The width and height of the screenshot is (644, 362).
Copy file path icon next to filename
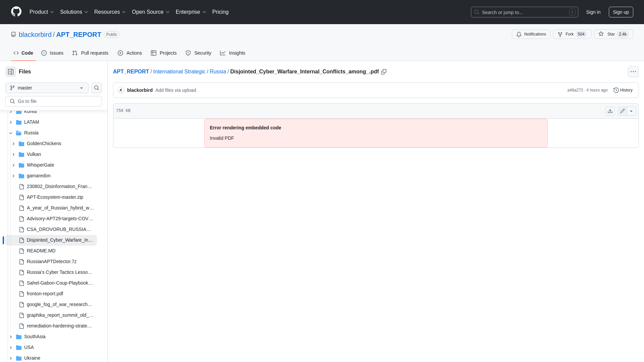[384, 72]
